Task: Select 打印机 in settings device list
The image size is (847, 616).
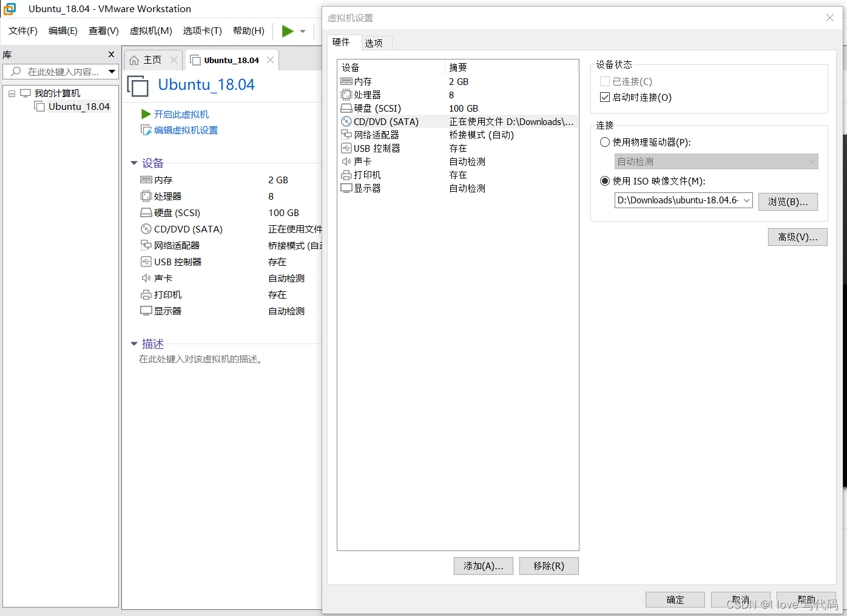Action: click(457, 175)
